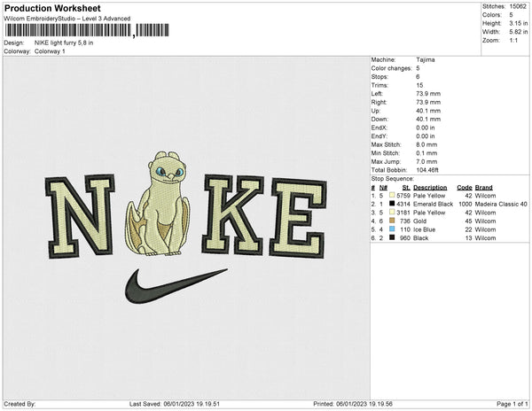Click the Trims value '15'
The height and width of the screenshot is (411, 532).
click(x=419, y=85)
